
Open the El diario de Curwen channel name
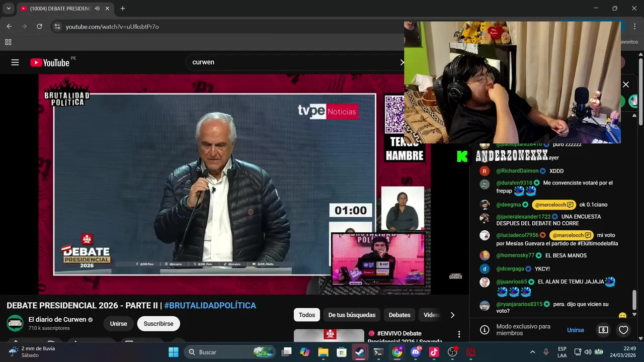tap(57, 319)
